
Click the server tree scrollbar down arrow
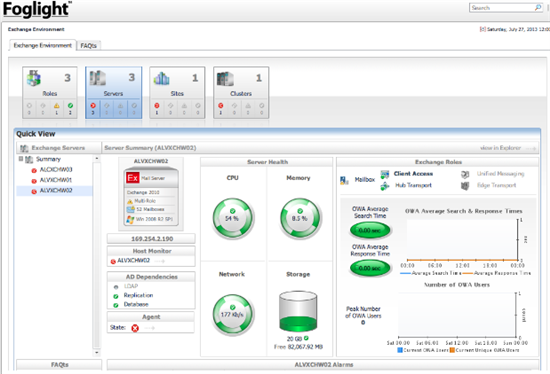click(97, 352)
